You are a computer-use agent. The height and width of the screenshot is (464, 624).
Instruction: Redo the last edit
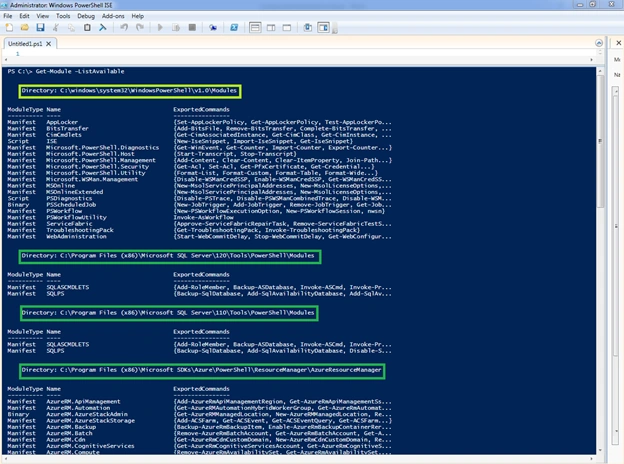pos(140,27)
